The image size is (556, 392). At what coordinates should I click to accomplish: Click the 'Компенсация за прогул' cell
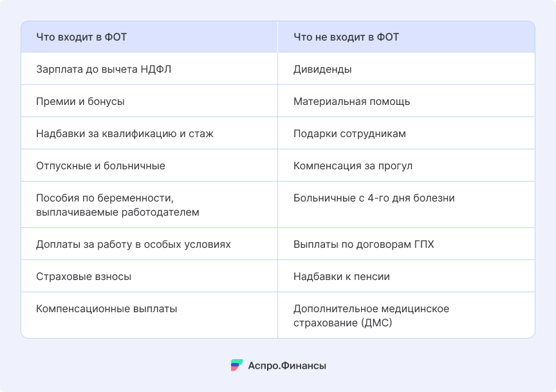click(x=406, y=165)
